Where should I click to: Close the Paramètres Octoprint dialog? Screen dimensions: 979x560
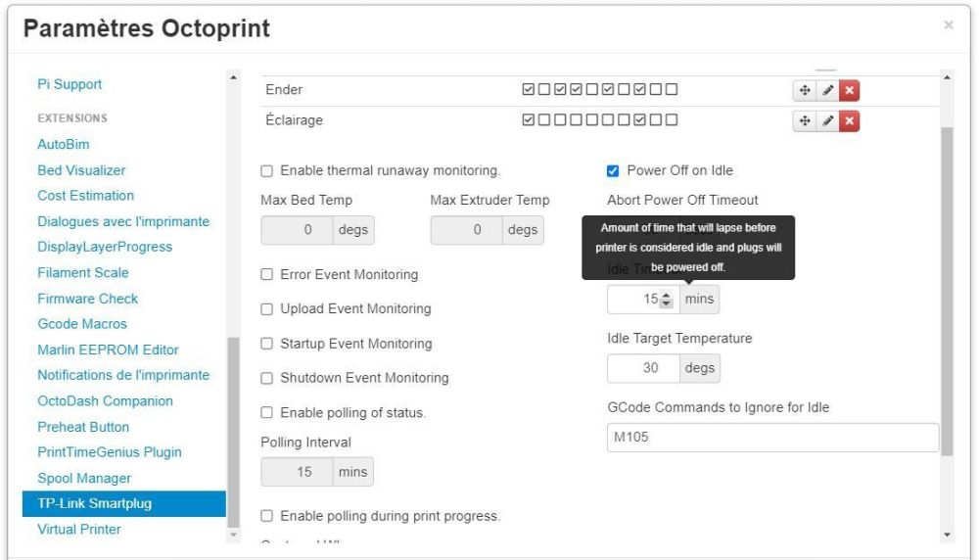pos(948,25)
